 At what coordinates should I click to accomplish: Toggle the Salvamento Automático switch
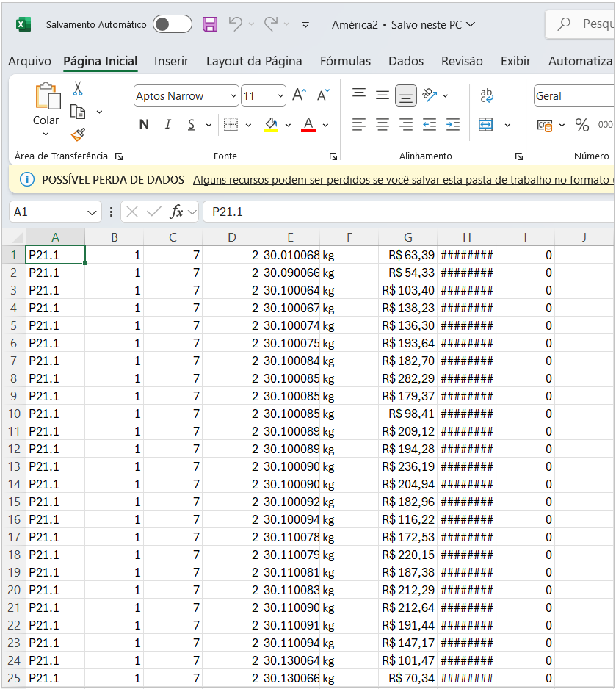coord(172,24)
